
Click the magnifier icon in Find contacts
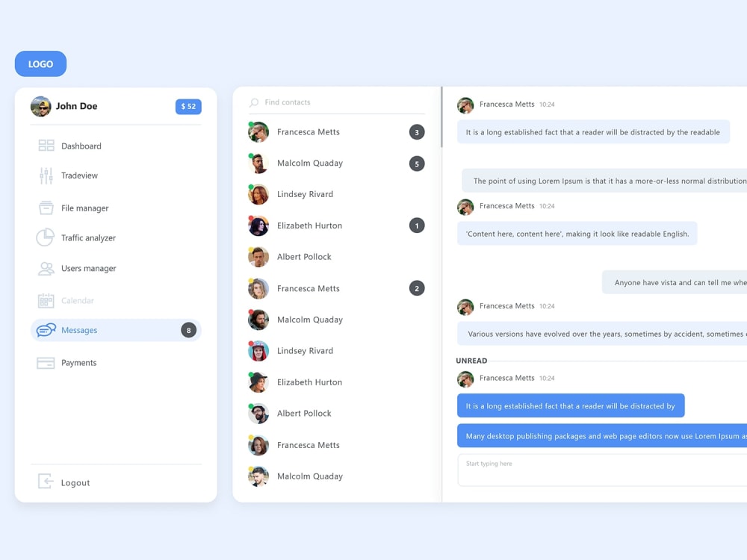click(x=254, y=102)
